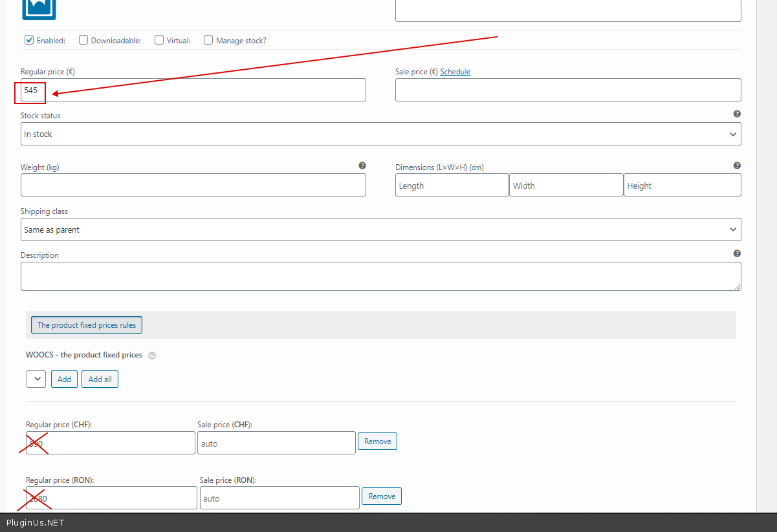Click the Add all button
This screenshot has height=532, width=777.
pyautogui.click(x=100, y=379)
